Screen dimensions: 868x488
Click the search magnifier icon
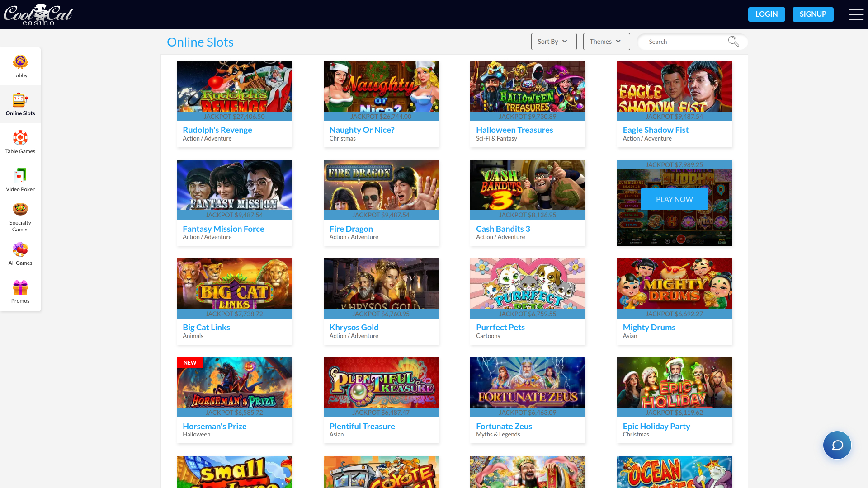click(733, 41)
